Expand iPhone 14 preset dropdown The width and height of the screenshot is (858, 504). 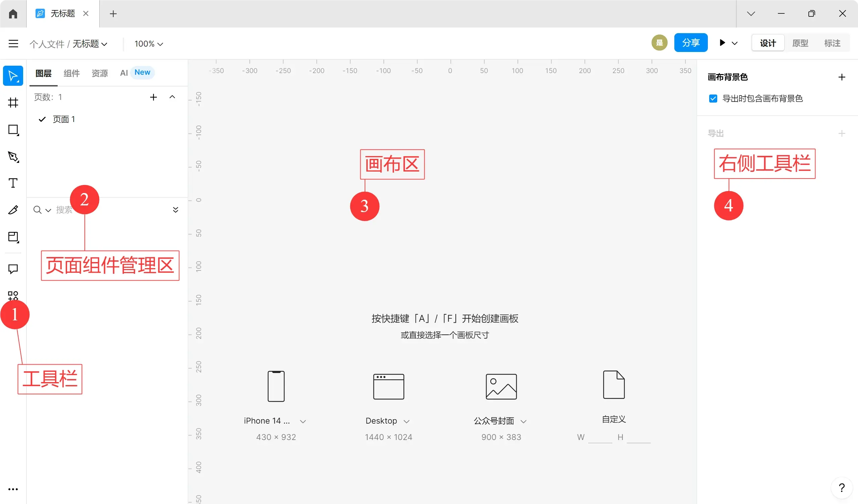tap(303, 422)
